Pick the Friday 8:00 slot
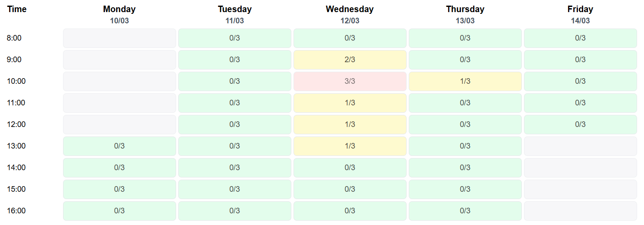Screen dimensions: 644x225 point(580,38)
